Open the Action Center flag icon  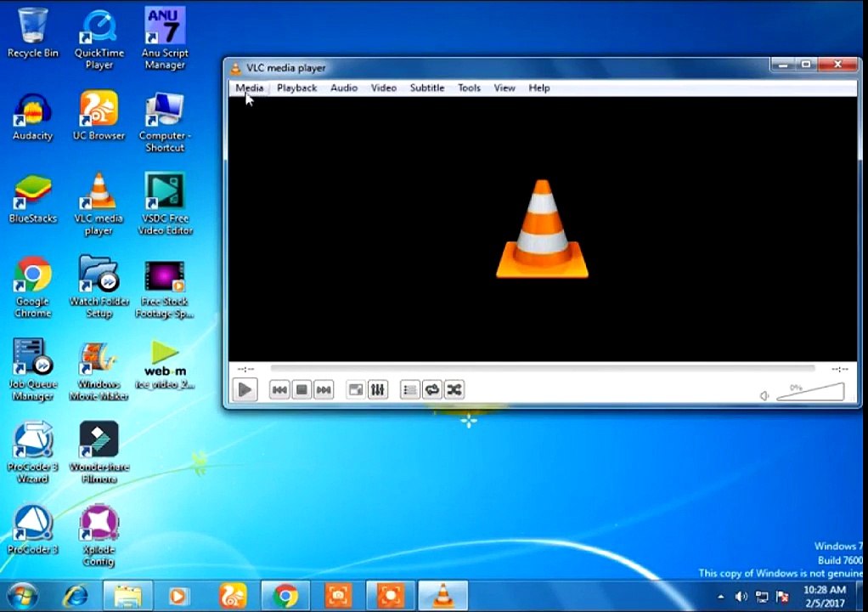tap(783, 597)
